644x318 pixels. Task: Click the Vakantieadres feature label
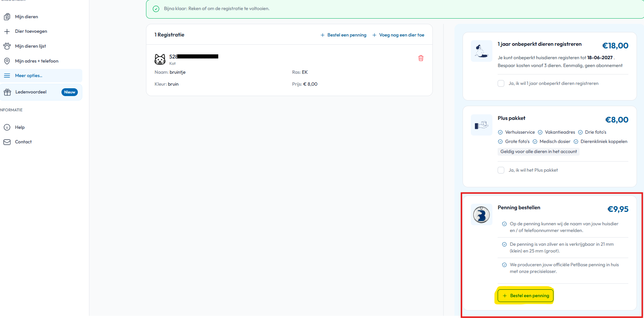coord(560,132)
